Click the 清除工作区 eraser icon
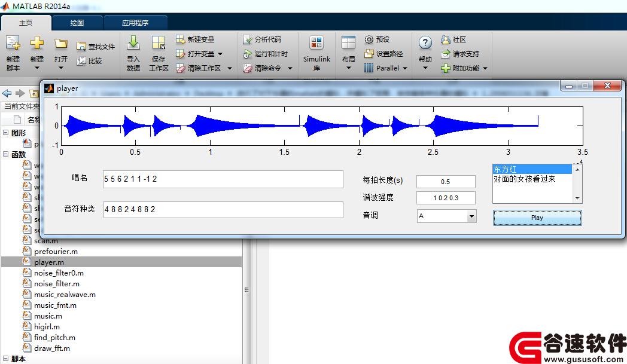 180,68
